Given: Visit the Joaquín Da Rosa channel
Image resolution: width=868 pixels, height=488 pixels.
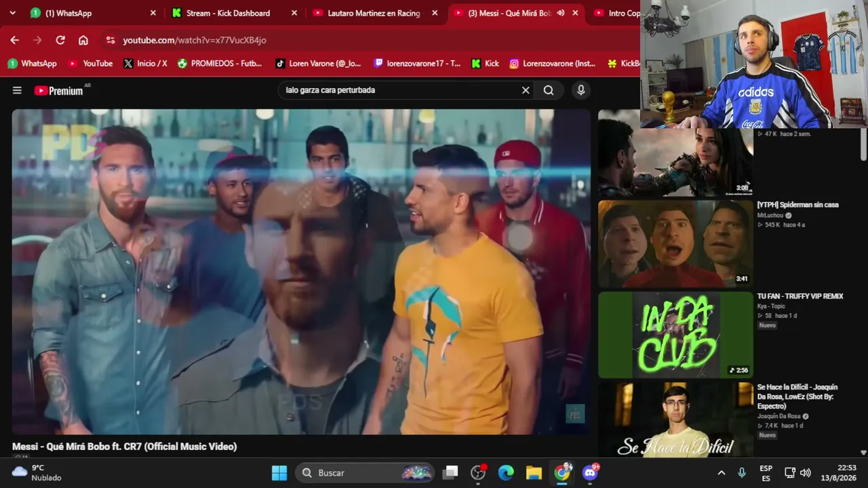Looking at the screenshot, I should click(778, 416).
